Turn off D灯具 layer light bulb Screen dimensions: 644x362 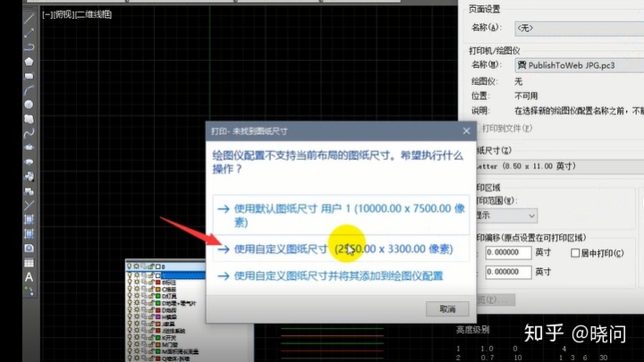130,296
